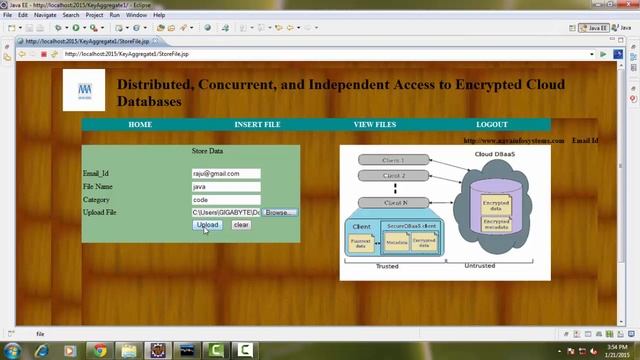640x360 pixels.
Task: Open the New file dropdown arrow
Action: click(x=20, y=28)
